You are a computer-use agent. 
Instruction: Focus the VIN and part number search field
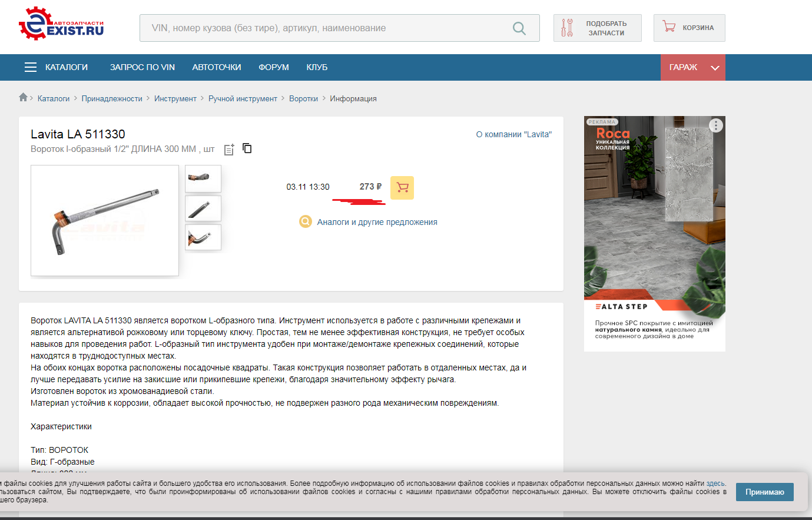point(340,28)
